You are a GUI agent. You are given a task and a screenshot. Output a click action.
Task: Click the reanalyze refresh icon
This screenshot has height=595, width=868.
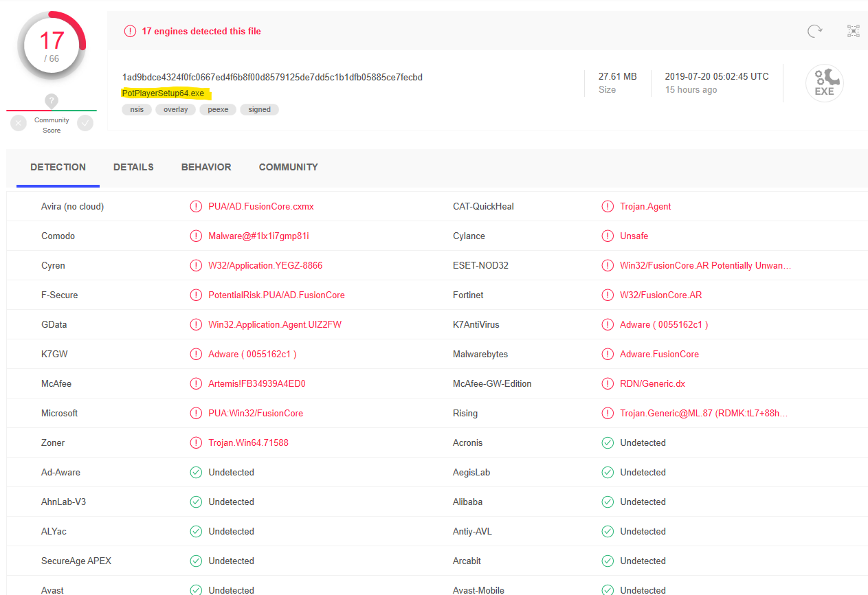(814, 31)
